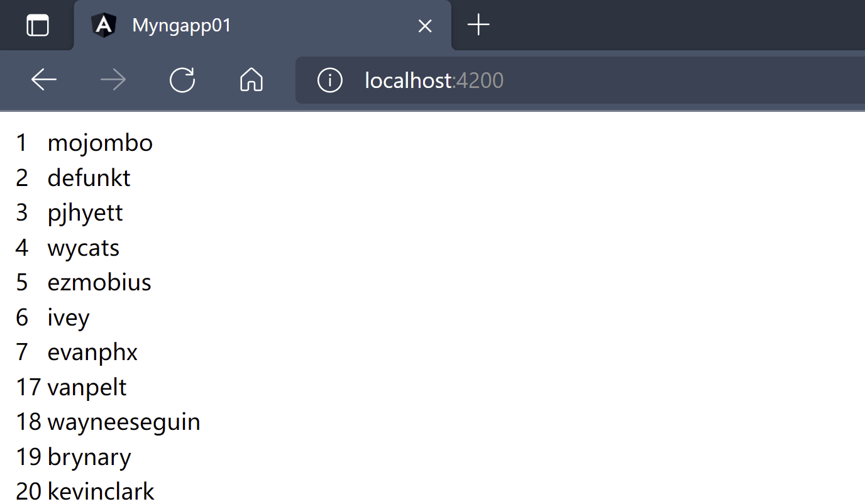This screenshot has height=504, width=865.
Task: Click the browser back arrow
Action: click(44, 80)
